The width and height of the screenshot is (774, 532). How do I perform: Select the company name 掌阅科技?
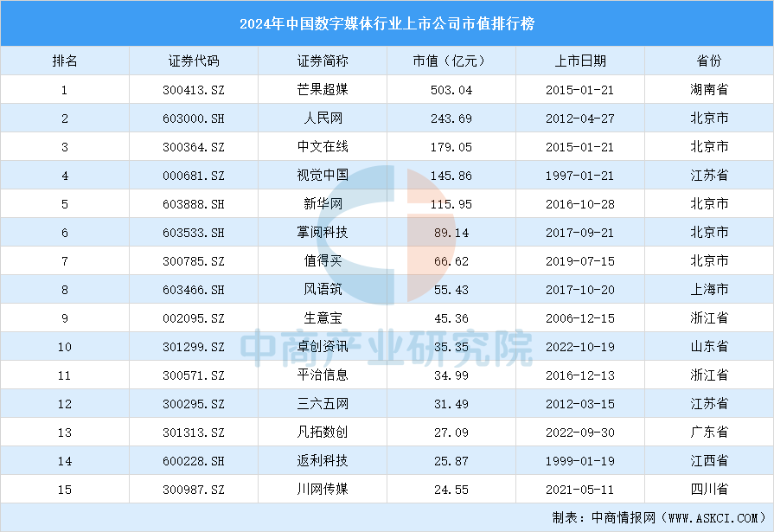coord(323,232)
